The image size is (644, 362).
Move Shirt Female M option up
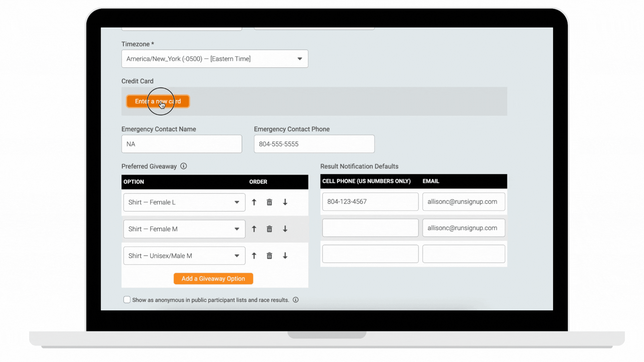click(x=254, y=229)
